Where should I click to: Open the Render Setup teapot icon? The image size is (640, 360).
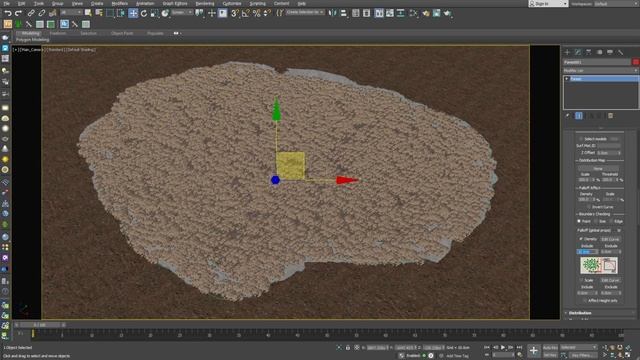coord(426,13)
